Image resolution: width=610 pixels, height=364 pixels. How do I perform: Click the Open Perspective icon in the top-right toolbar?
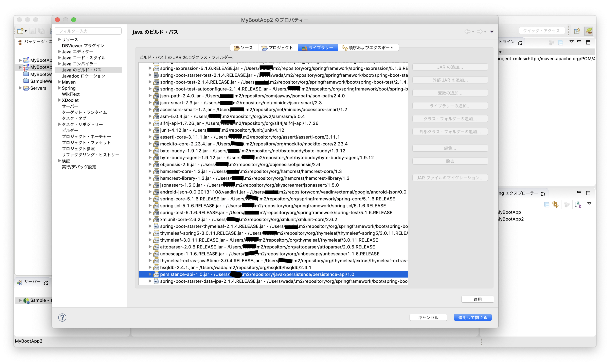click(x=577, y=31)
